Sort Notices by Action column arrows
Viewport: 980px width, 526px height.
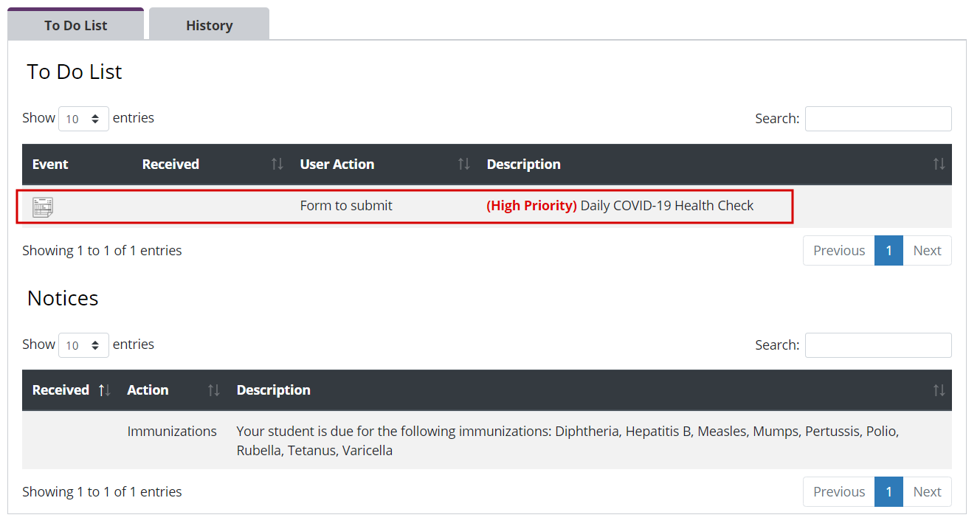(213, 390)
